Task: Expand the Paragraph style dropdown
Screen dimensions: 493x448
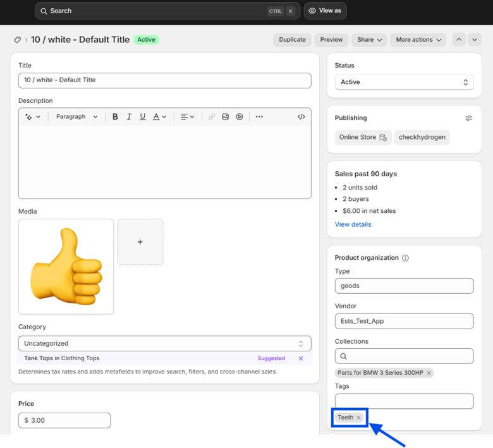Action: tap(76, 117)
